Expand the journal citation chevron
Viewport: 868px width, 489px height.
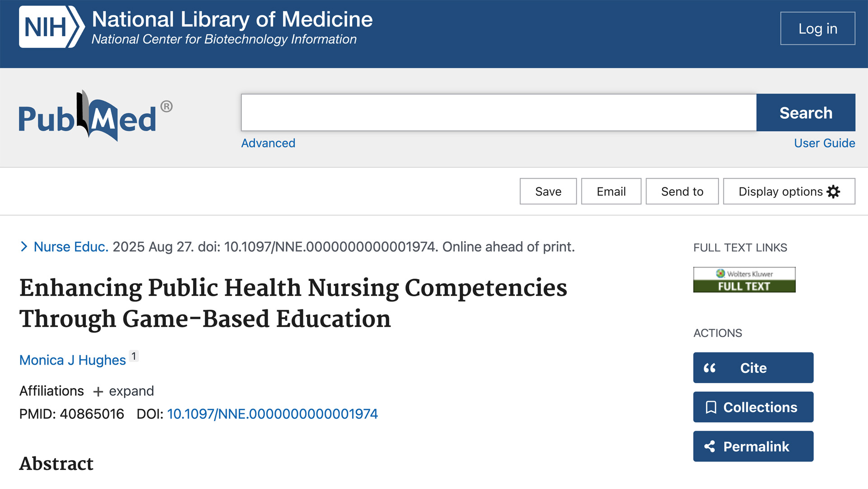click(24, 247)
